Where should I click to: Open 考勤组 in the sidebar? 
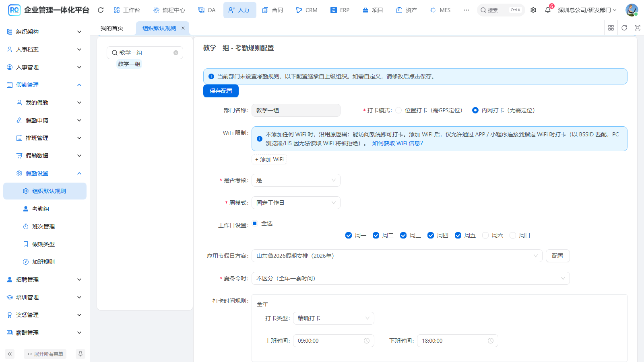tap(45, 209)
